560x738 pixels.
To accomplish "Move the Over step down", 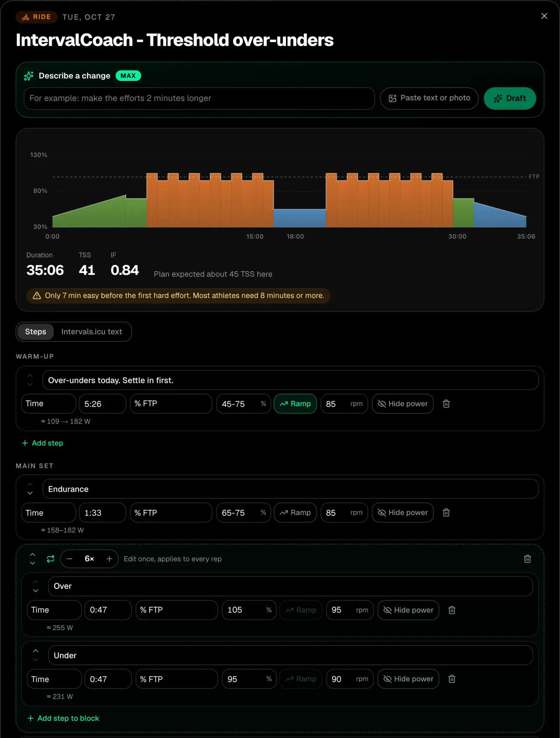I will point(36,590).
